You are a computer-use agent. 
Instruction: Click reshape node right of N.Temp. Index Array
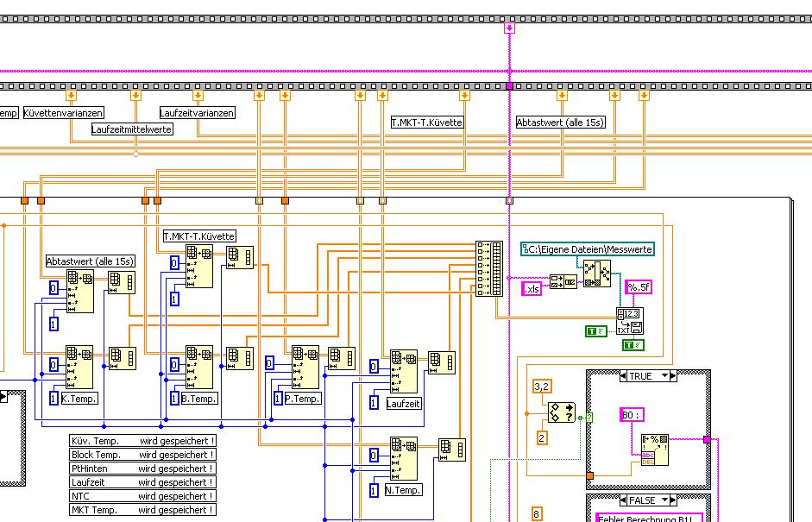452,450
